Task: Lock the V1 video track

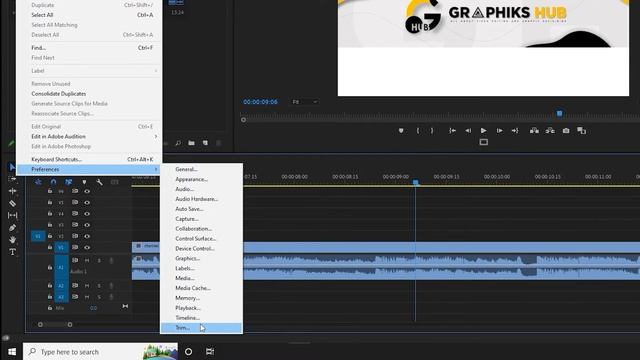Action: 50,247
